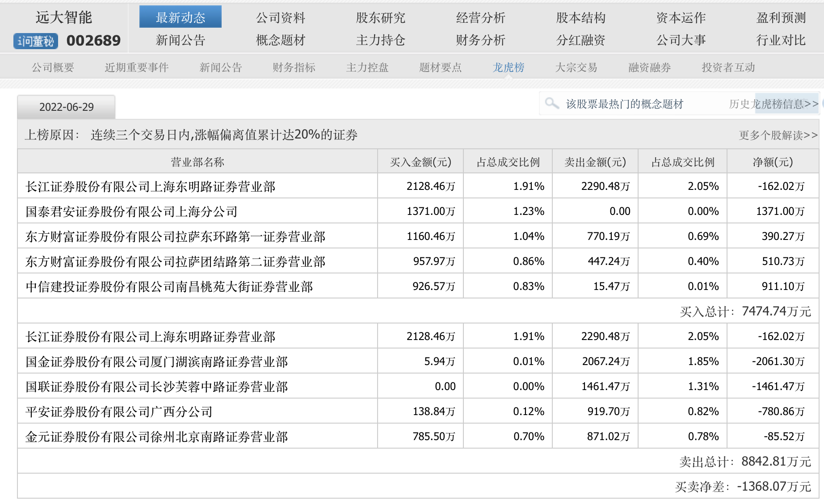
Task: Jump to 近期重要事件 section
Action: [x=137, y=67]
